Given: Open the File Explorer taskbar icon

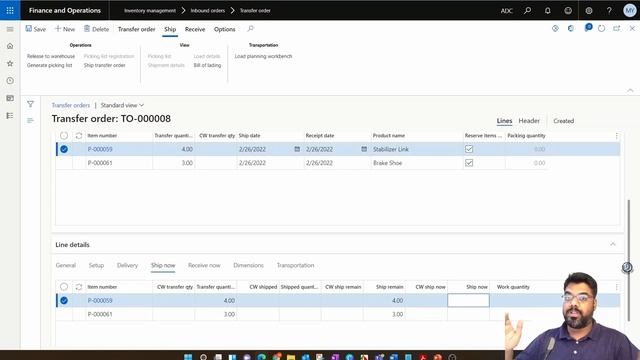Looking at the screenshot, I should click(x=291, y=357).
